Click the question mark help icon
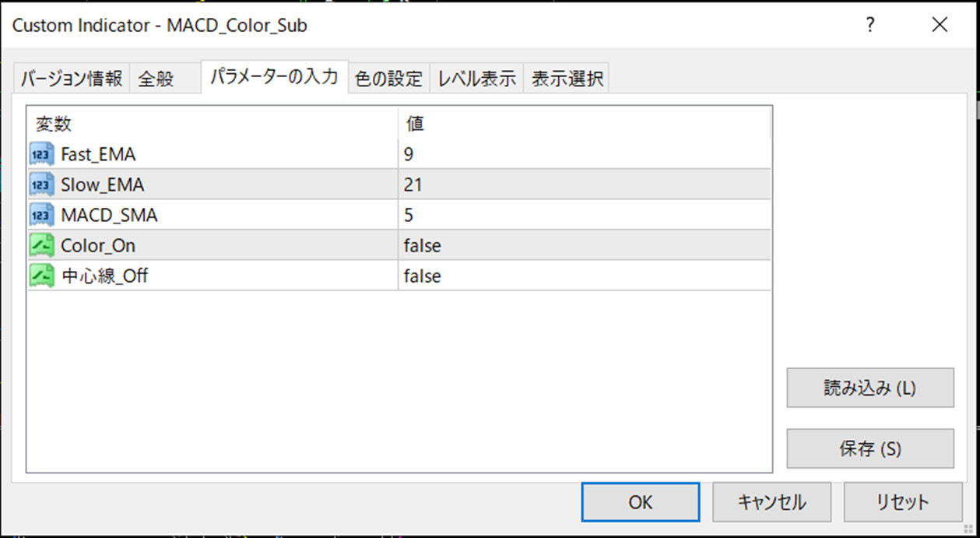980x538 pixels. (x=870, y=25)
